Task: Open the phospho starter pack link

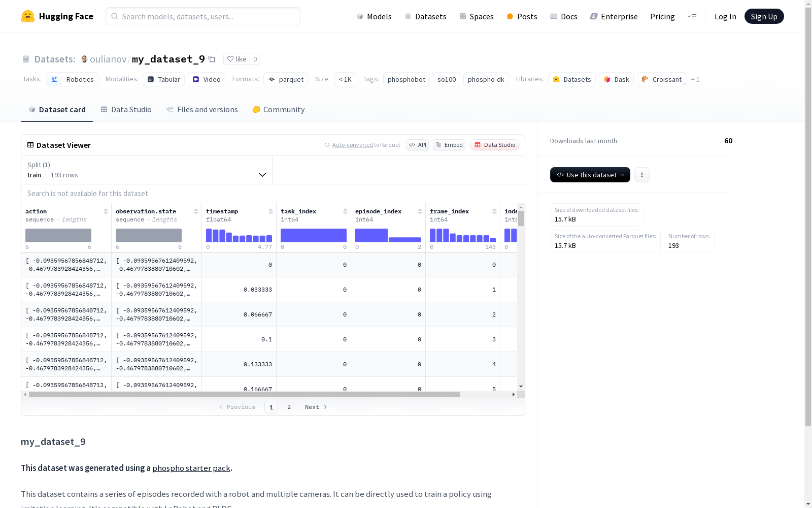Action: 191,468
